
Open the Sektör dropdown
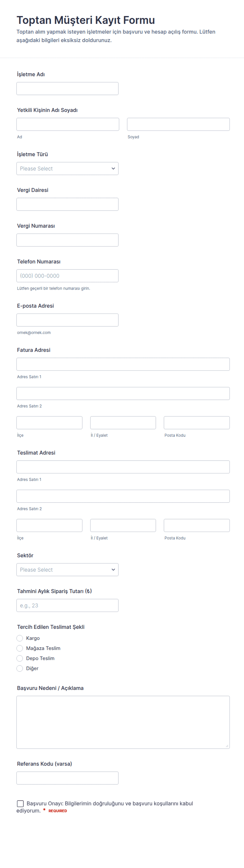point(67,569)
